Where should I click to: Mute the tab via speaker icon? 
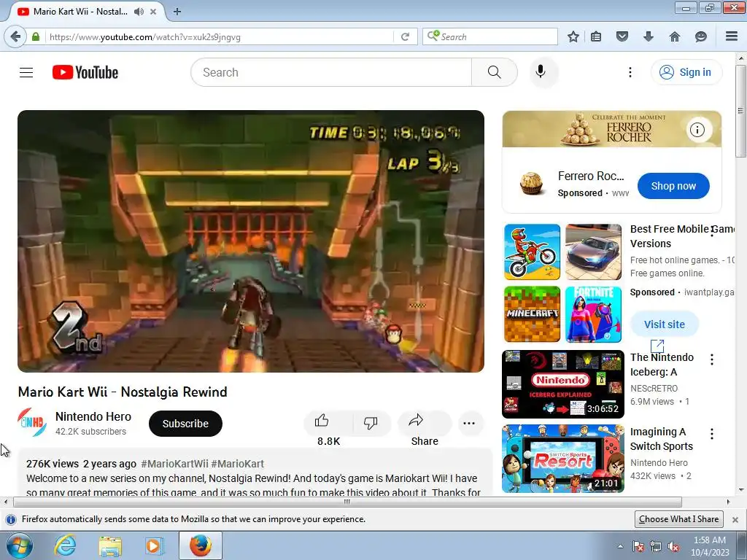(139, 12)
